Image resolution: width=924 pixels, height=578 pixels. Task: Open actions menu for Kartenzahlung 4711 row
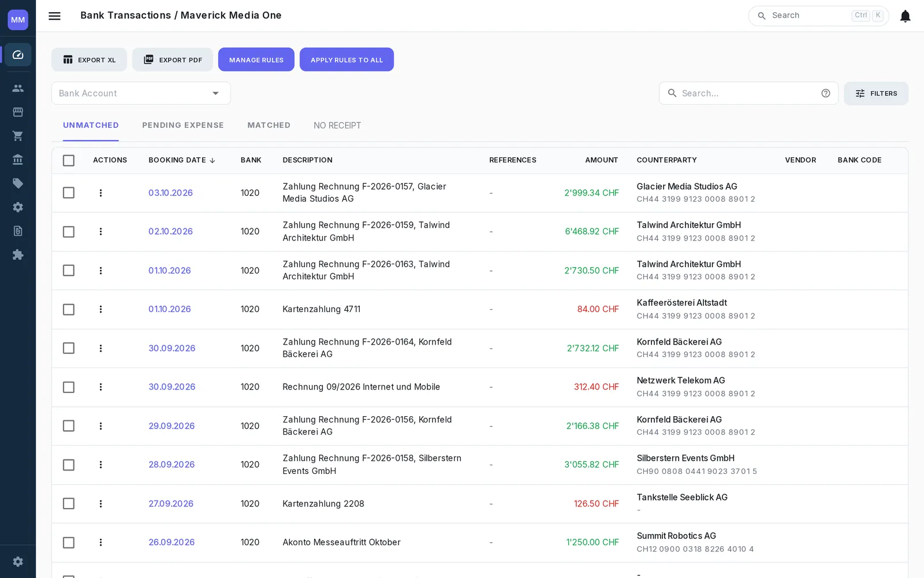100,309
